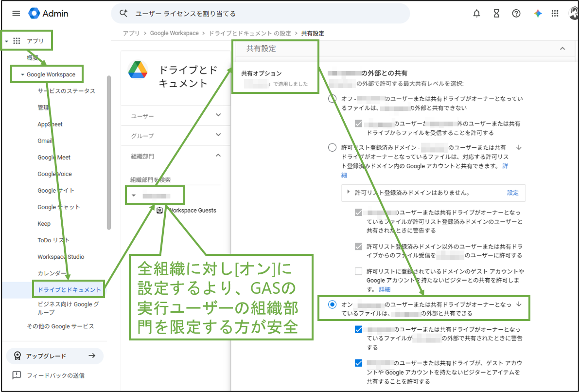Click the Workspace Guests org unit icon

click(159, 210)
